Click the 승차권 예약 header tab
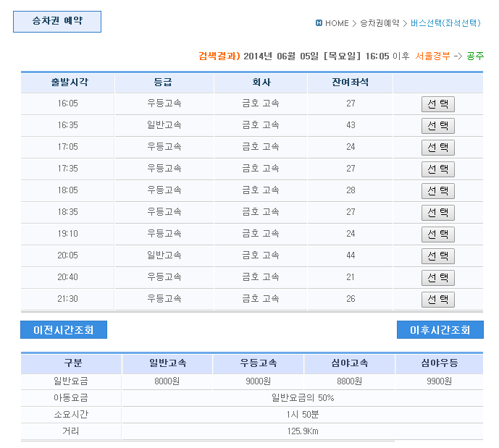499x448 pixels. click(x=57, y=22)
